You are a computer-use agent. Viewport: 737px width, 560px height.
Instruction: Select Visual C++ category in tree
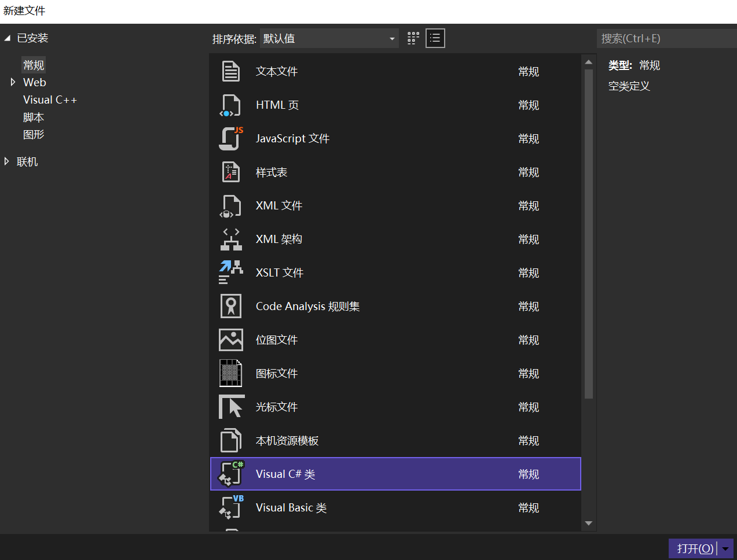point(50,100)
